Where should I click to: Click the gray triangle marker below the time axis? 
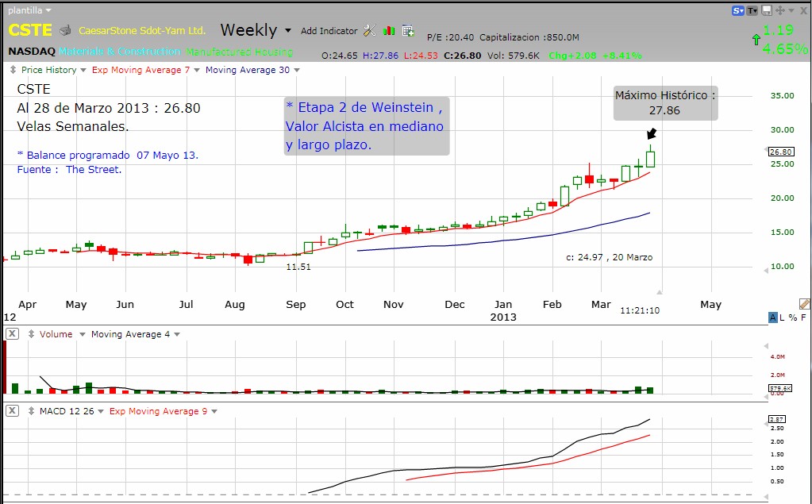click(x=660, y=292)
